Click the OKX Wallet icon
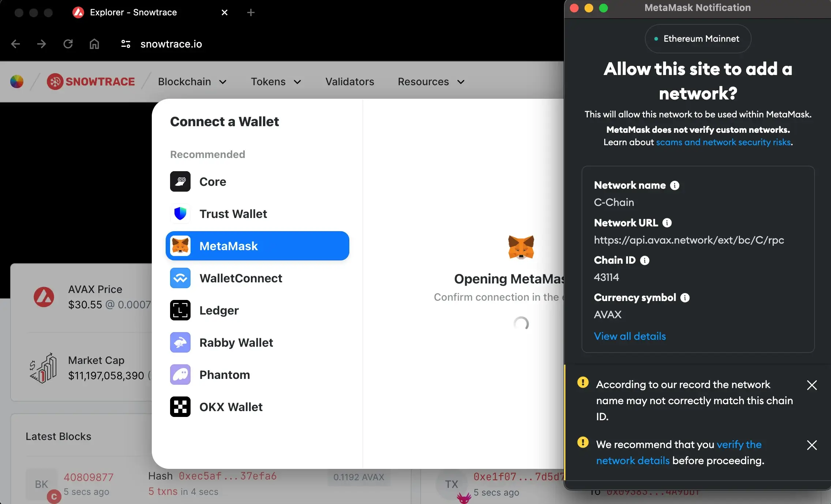 (180, 407)
